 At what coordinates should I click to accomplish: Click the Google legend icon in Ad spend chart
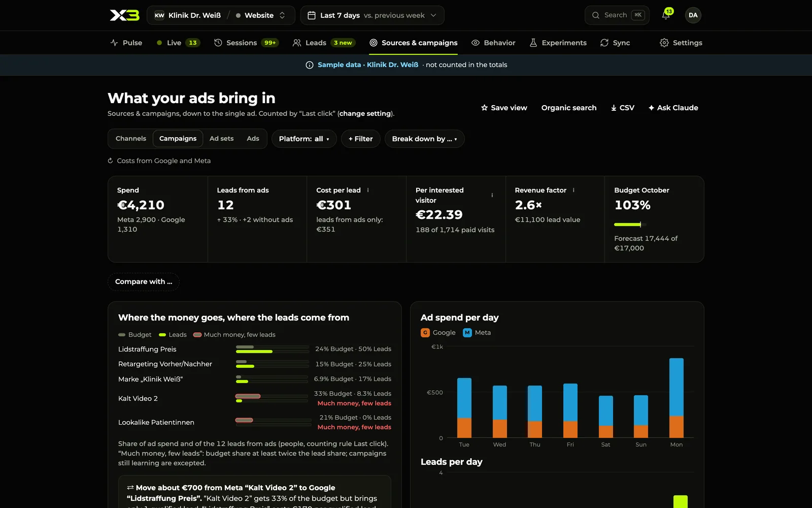(x=425, y=333)
